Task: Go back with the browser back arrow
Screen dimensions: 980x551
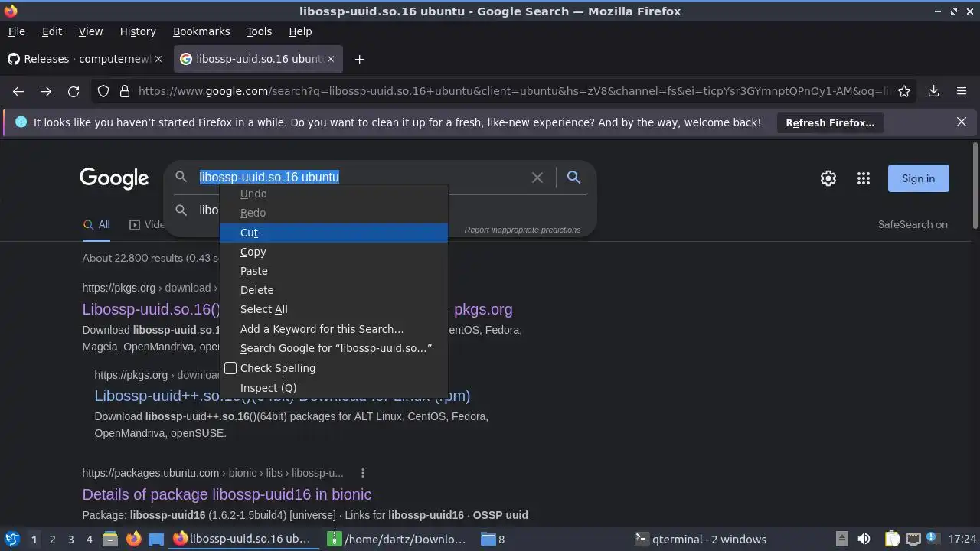Action: pyautogui.click(x=18, y=91)
